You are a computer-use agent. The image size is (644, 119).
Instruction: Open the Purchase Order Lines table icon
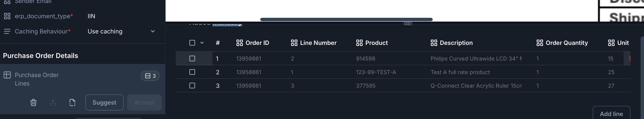click(x=7, y=75)
